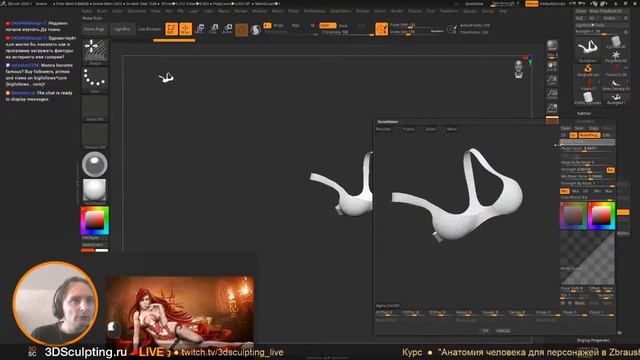Select the Move transform tool
The width and height of the screenshot is (640, 360).
coord(200,29)
